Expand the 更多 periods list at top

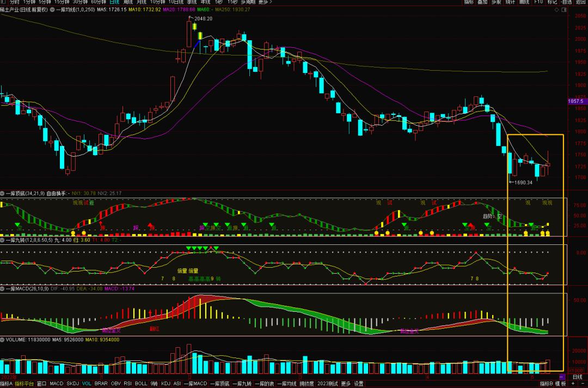click(x=263, y=2)
